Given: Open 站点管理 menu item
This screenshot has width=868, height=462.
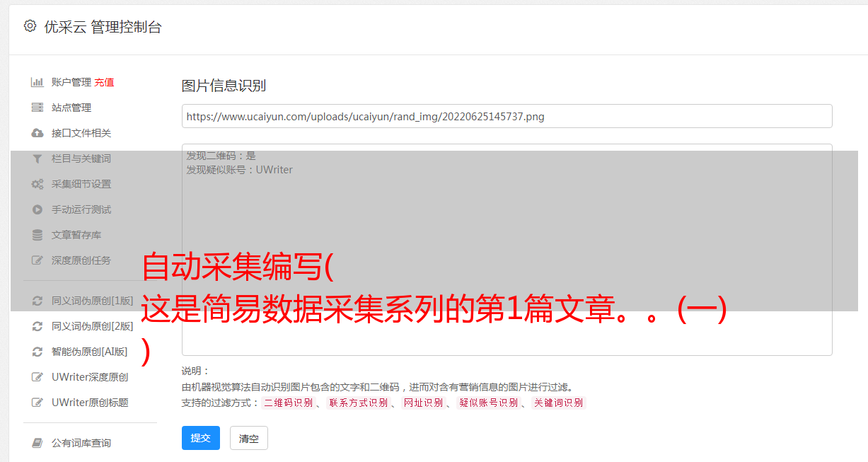Looking at the screenshot, I should point(71,108).
